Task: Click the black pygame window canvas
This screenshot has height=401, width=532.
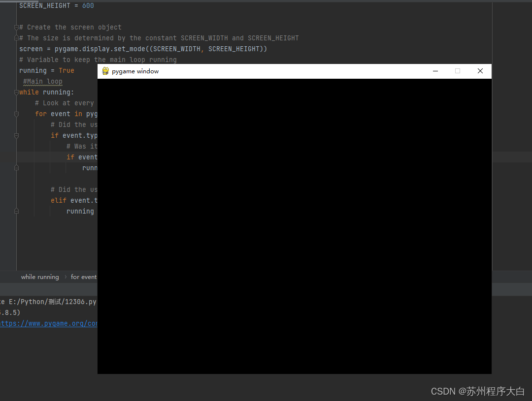Action: [x=295, y=226]
